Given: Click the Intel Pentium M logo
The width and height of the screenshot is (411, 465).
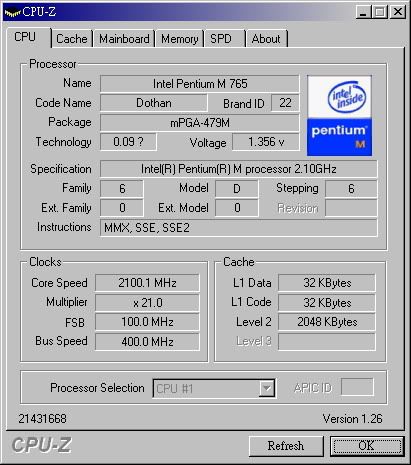Looking at the screenshot, I should pyautogui.click(x=339, y=116).
